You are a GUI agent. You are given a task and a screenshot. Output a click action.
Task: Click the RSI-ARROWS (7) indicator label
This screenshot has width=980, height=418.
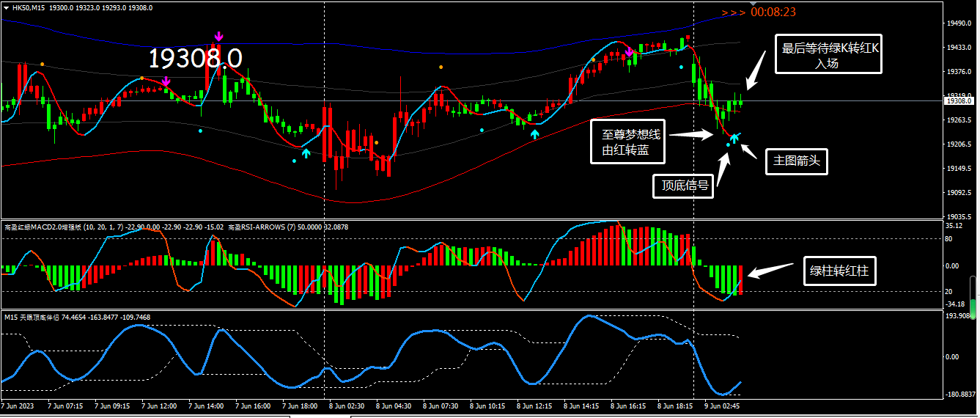point(260,227)
